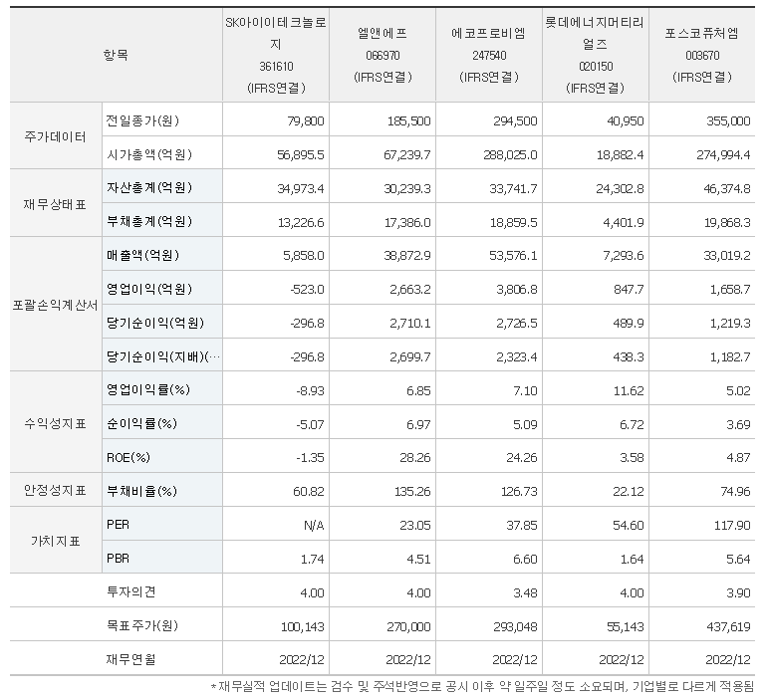Click the target price value 437,619

(x=729, y=626)
